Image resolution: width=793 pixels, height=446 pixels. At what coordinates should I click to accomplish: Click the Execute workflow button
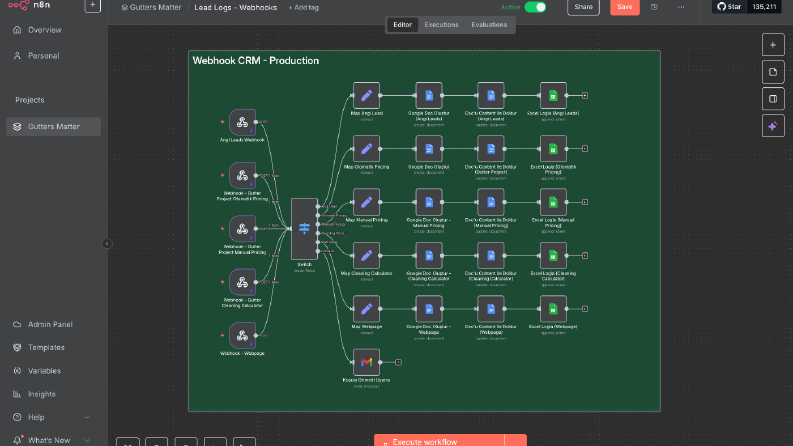[x=439, y=441]
